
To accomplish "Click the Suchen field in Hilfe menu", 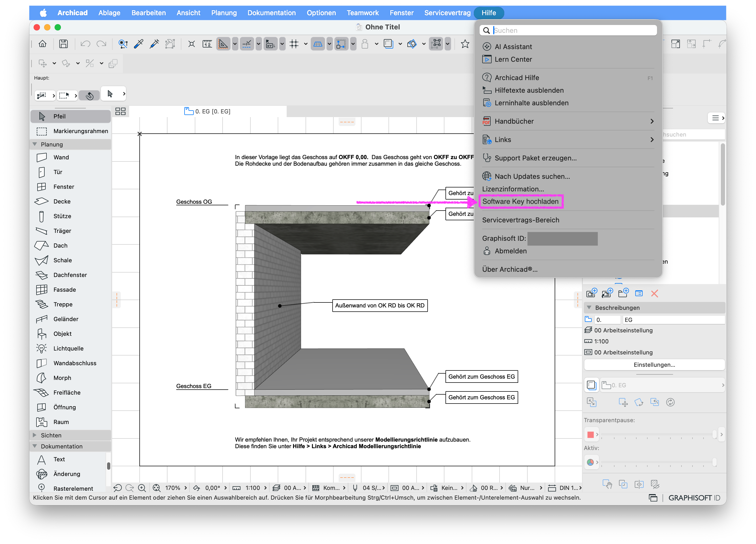I will point(568,30).
